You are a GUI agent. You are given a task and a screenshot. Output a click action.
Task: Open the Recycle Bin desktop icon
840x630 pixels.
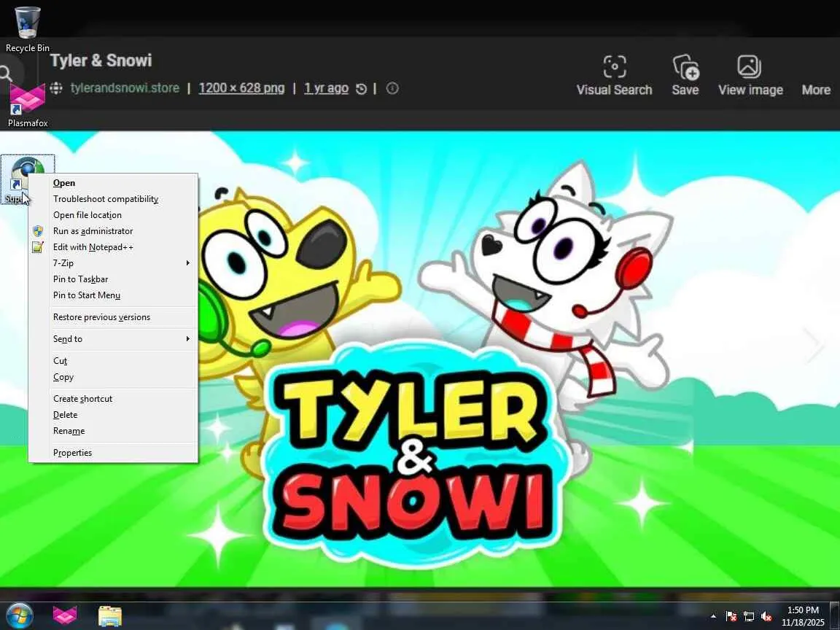click(x=27, y=29)
